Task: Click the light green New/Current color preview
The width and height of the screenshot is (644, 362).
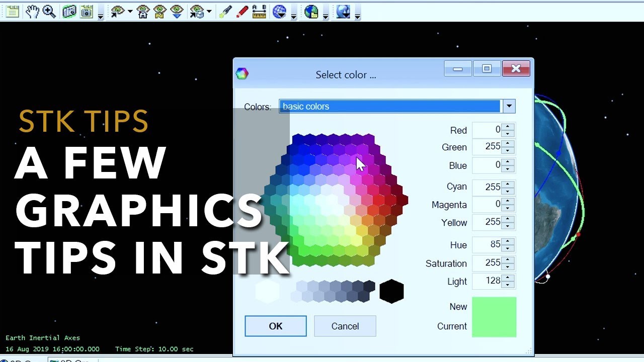Action: coord(494,317)
